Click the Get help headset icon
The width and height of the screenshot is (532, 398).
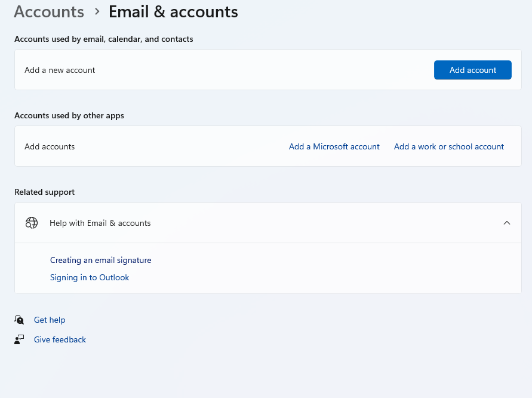19,320
